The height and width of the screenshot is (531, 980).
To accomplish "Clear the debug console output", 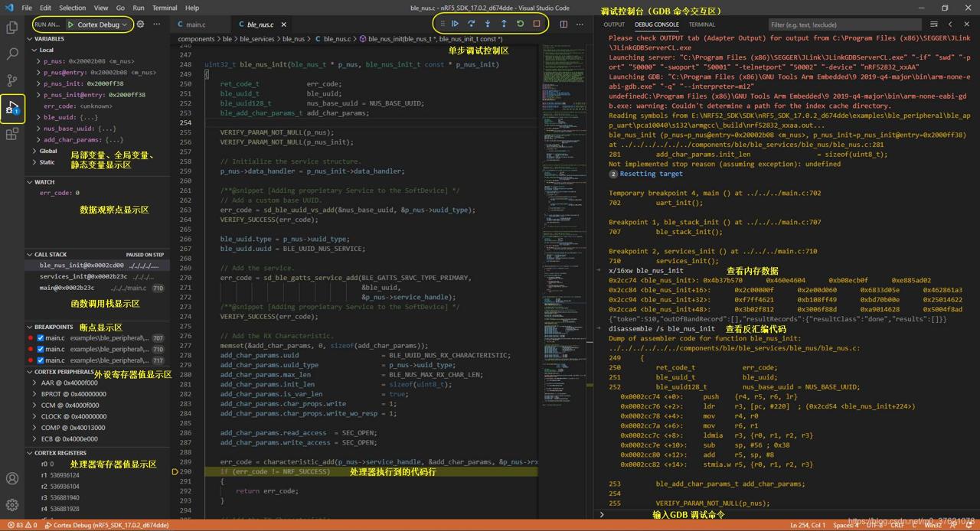I will tap(933, 24).
